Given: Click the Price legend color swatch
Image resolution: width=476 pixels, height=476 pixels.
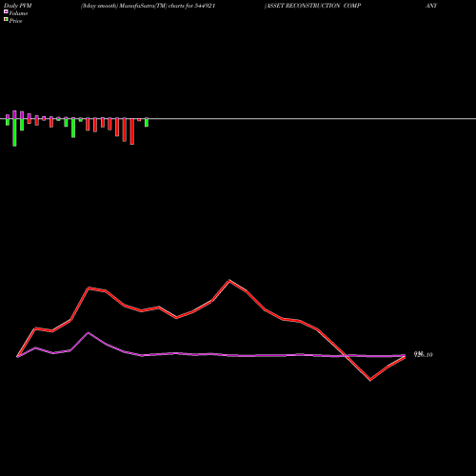Looking at the screenshot, I should (x=6, y=20).
